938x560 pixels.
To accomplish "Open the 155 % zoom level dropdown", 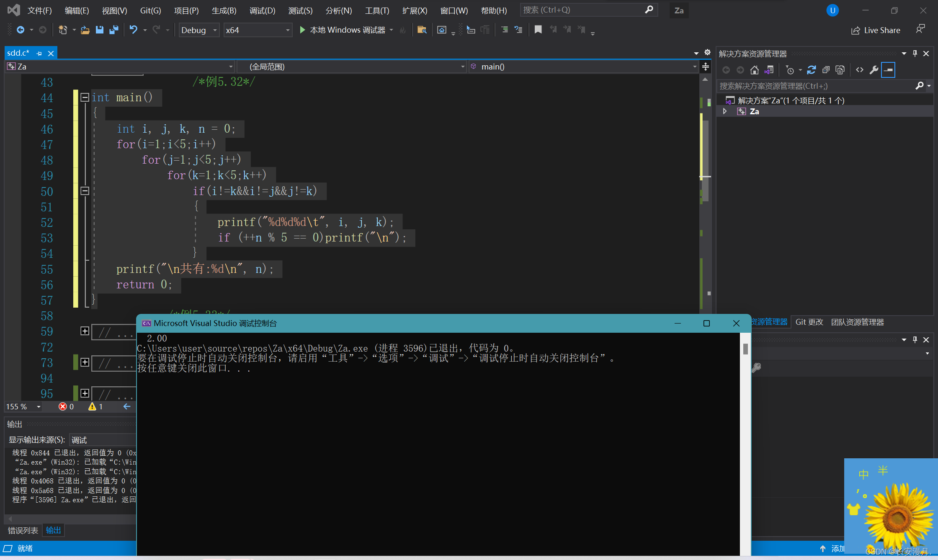I will (39, 406).
